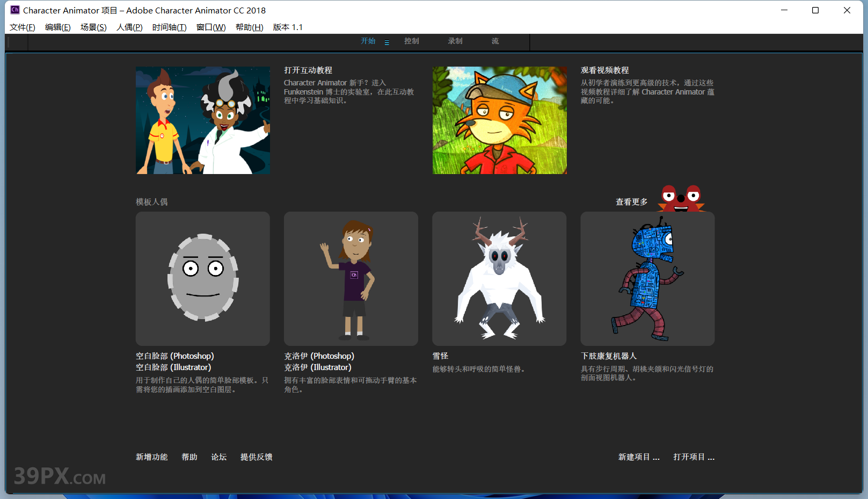Viewport: 868px width, 499px height.
Task: Open the 新增功能 link
Action: (152, 457)
